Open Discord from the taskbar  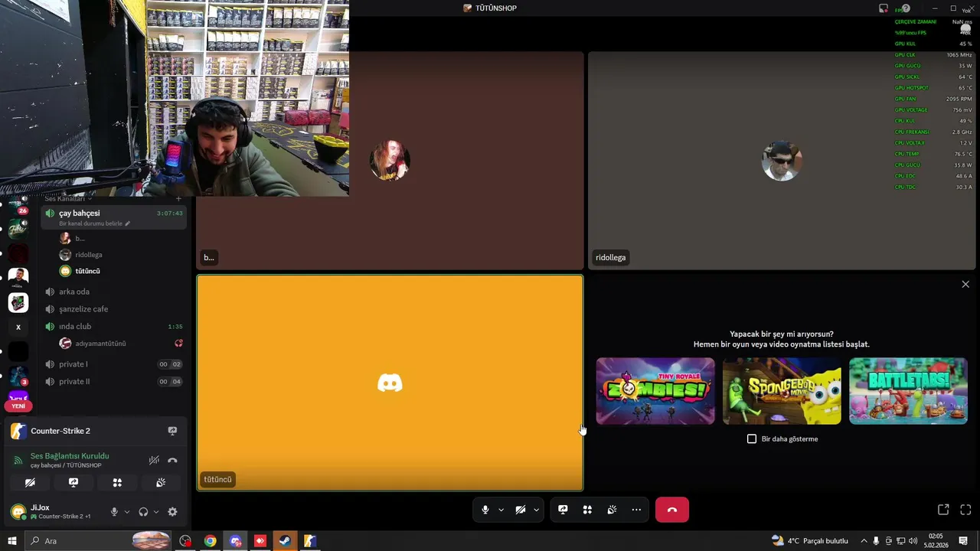coord(235,541)
